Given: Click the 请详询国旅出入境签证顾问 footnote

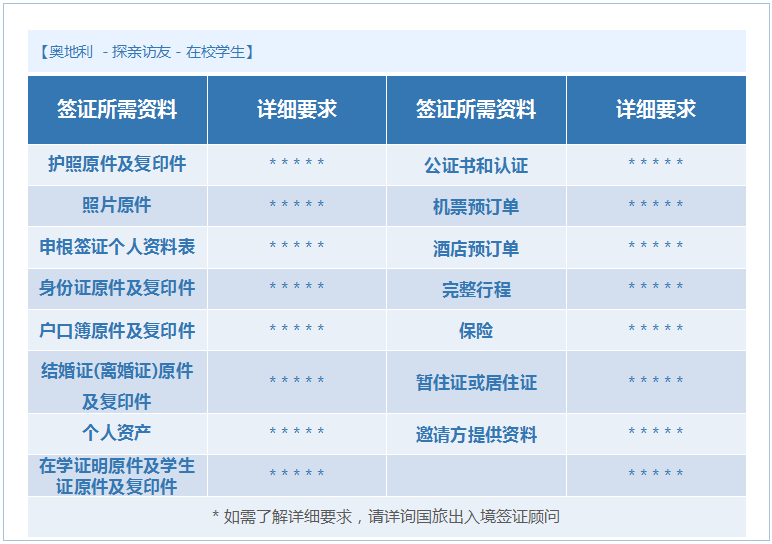Looking at the screenshot, I should pyautogui.click(x=464, y=516).
